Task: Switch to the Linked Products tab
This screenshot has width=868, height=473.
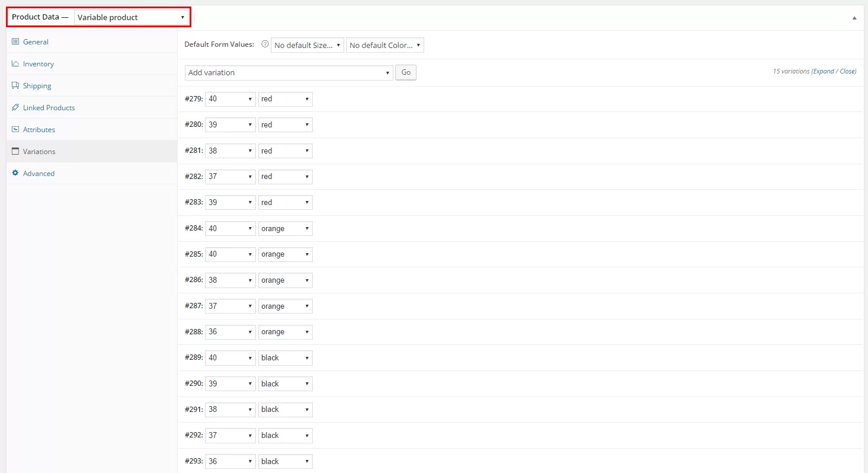Action: (49, 107)
